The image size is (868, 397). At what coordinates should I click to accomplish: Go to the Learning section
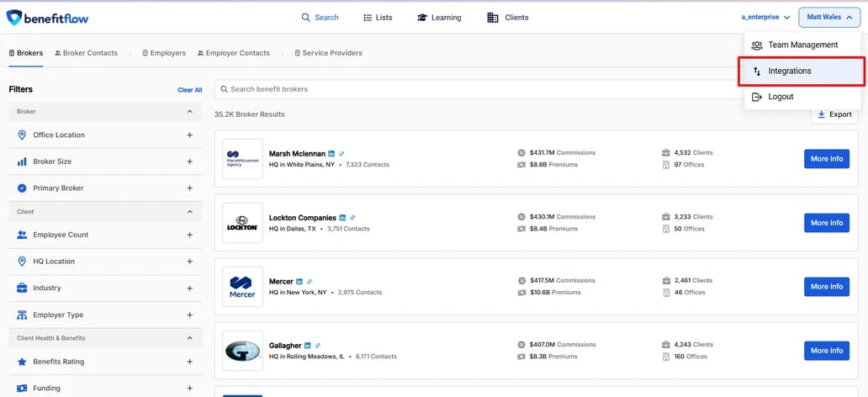click(439, 18)
